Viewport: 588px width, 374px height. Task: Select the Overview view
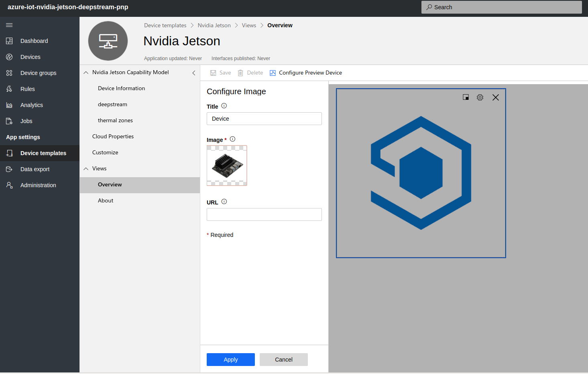point(140,185)
